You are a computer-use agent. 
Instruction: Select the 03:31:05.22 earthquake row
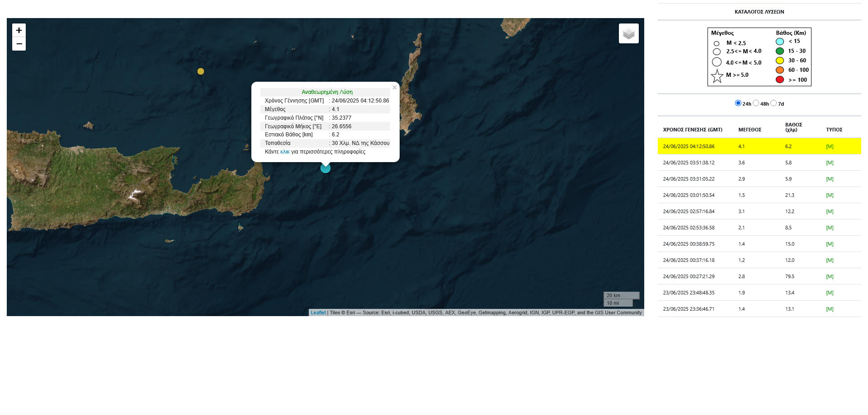coord(689,179)
